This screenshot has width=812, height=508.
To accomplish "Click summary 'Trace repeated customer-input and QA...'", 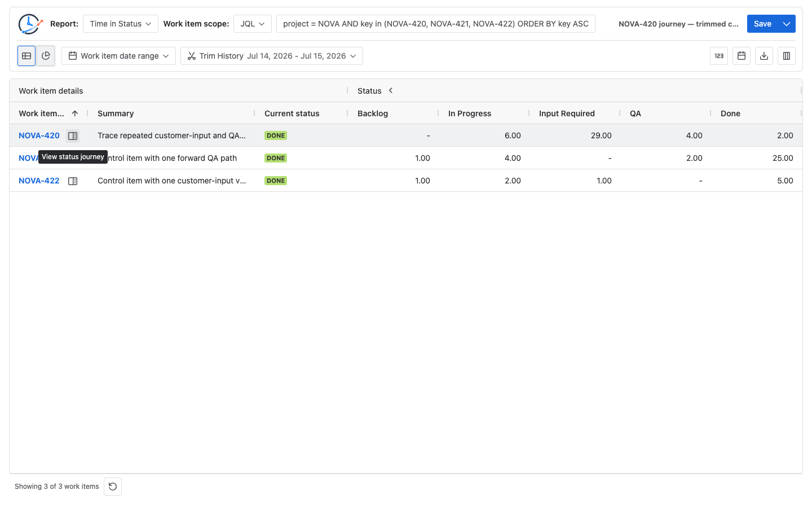I will tap(171, 135).
